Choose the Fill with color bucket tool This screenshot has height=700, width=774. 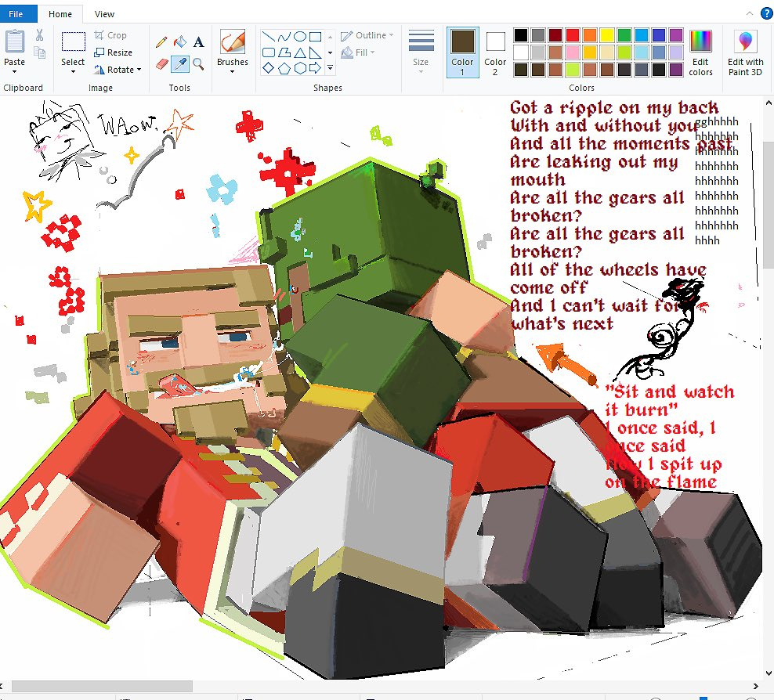tap(179, 42)
